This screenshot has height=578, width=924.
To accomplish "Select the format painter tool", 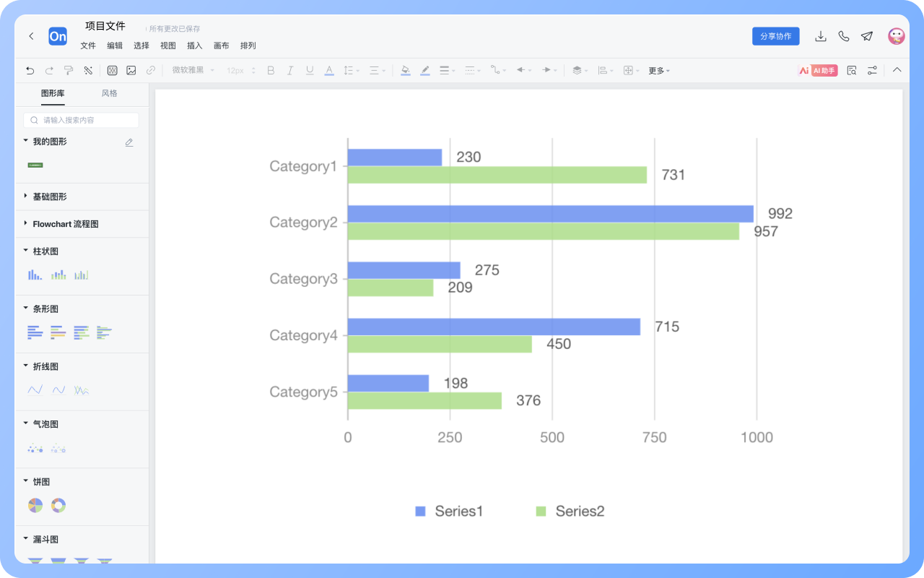I will point(69,71).
